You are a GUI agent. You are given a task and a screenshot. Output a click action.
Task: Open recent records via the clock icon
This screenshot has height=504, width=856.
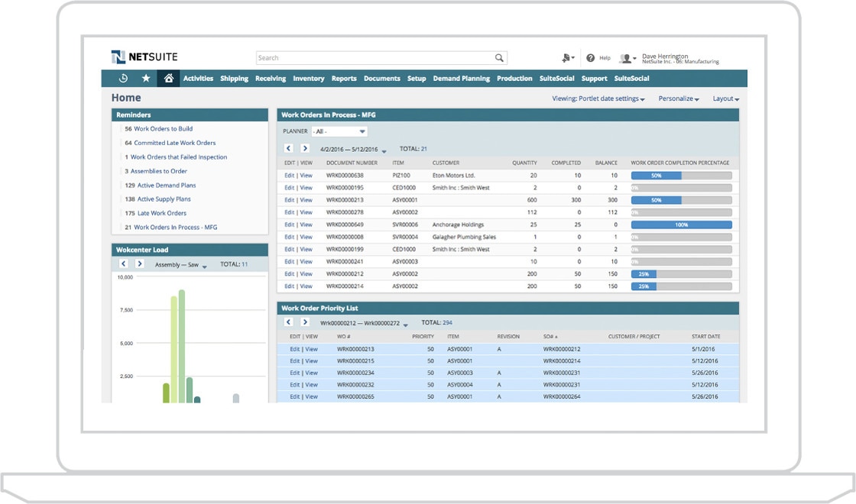122,78
